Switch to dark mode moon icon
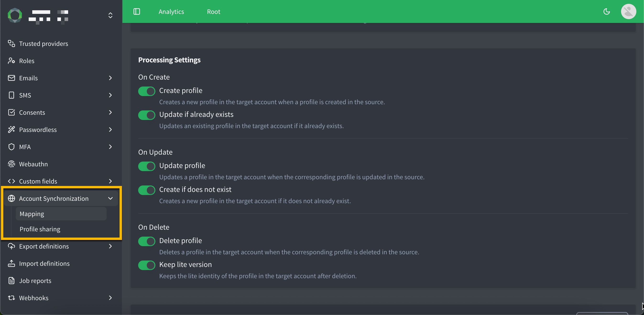The height and width of the screenshot is (315, 644). click(606, 11)
